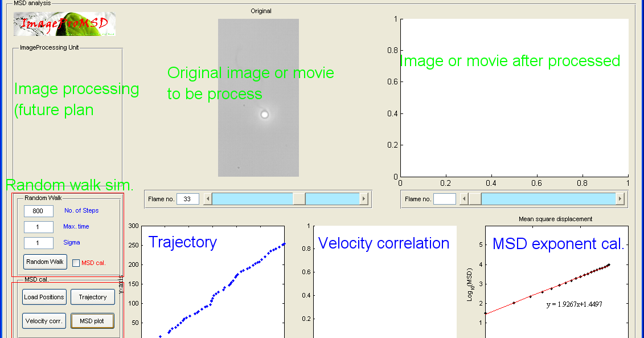Screen dimensions: 644x338
Task: Click right arrow on processed movie slider
Action: click(620, 198)
